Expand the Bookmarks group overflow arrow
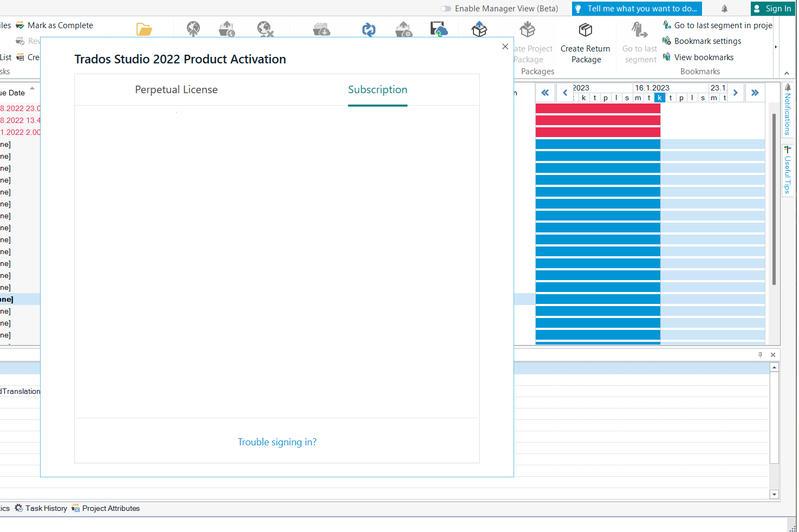This screenshot has width=799, height=532. pos(776,47)
